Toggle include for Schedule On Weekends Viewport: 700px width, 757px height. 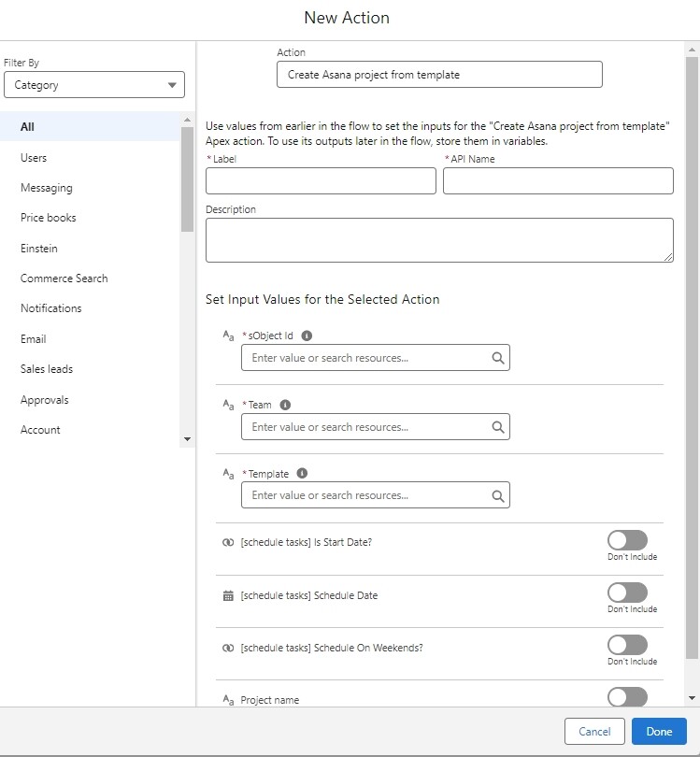(x=627, y=645)
